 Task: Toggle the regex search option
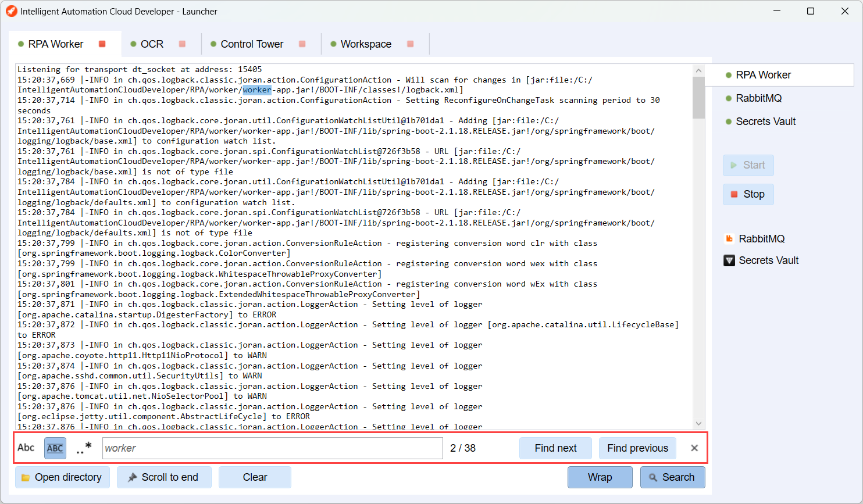tap(84, 448)
